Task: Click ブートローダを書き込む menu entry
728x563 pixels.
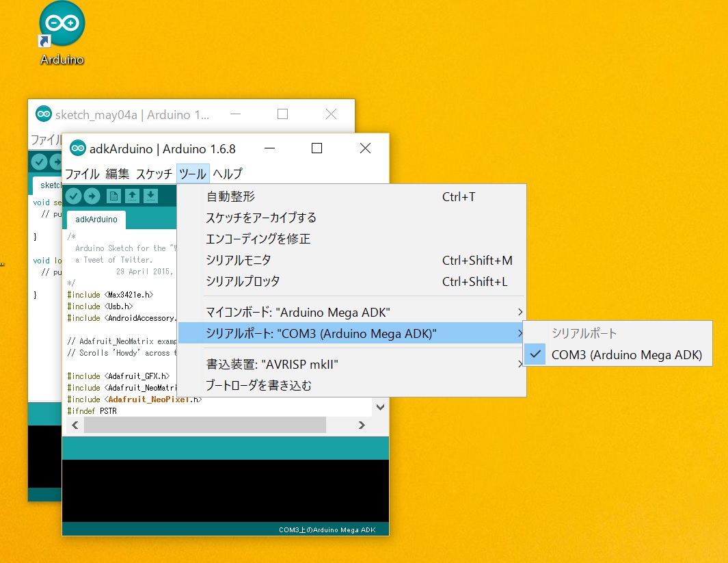Action: point(258,385)
